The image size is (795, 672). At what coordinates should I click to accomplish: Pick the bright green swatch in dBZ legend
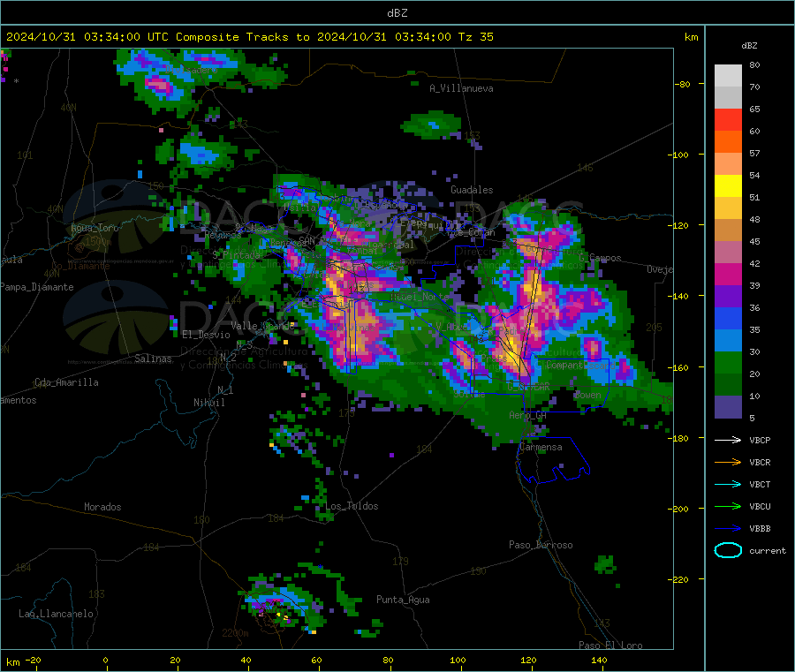728,362
